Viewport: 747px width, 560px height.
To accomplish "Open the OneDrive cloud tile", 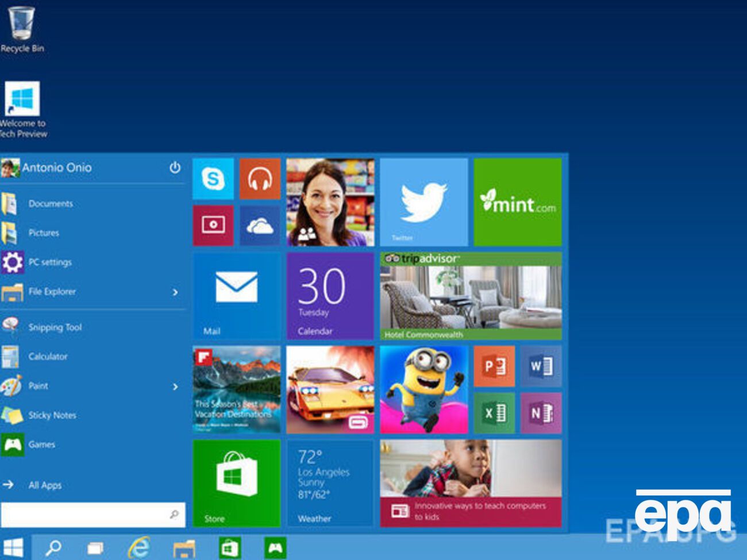I will (260, 226).
